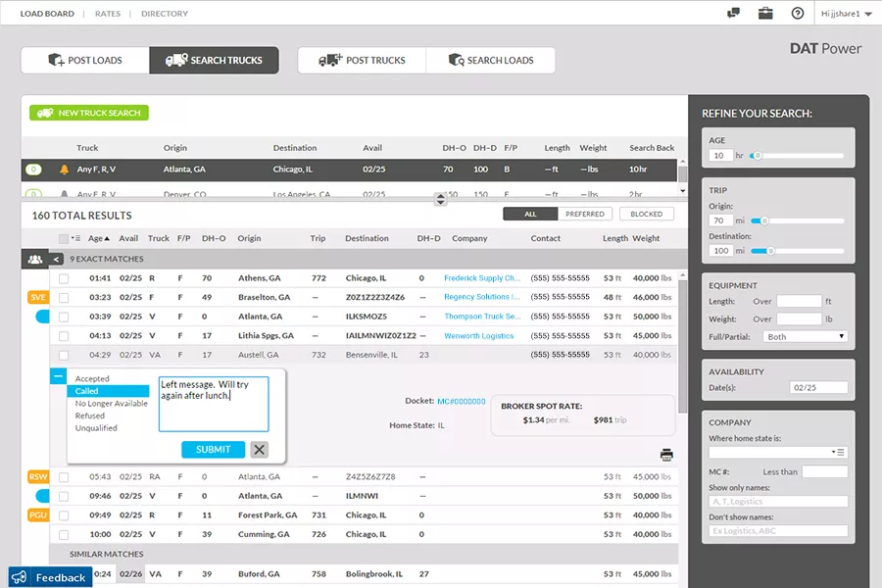This screenshot has width=882, height=588.
Task: Click the zero count badge on Atlanta search
Action: [33, 170]
